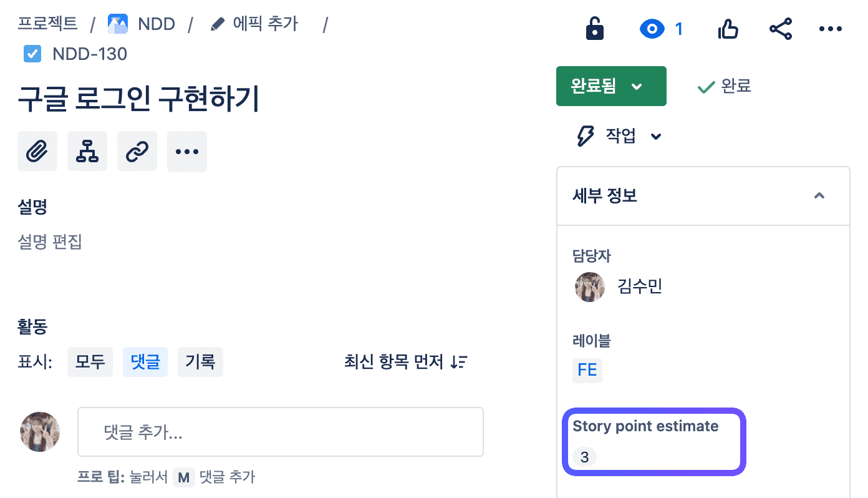
Task: Switch to the 모두 activity tab
Action: (x=90, y=362)
